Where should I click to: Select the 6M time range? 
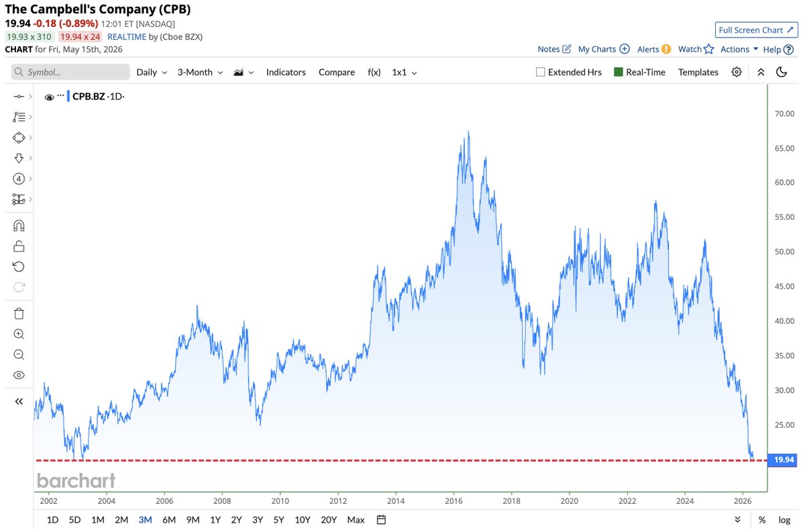click(169, 519)
